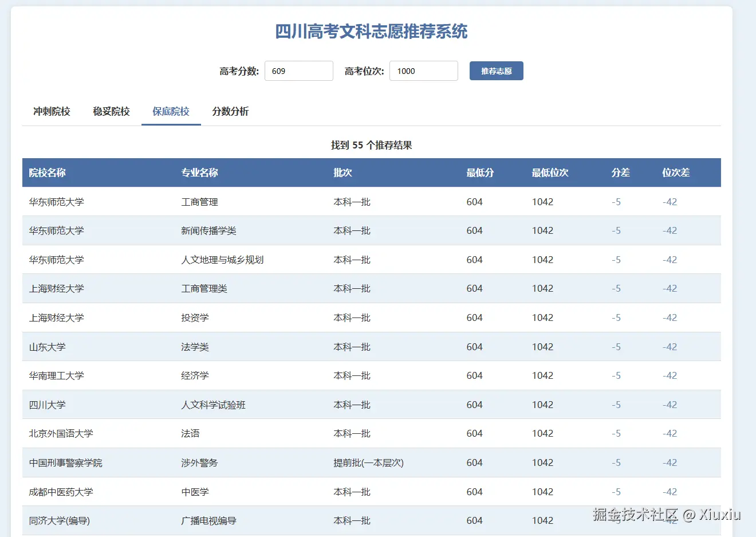Click 本科一批 in the 山东大学 row
Viewport: 756px width, 537px height.
352,347
